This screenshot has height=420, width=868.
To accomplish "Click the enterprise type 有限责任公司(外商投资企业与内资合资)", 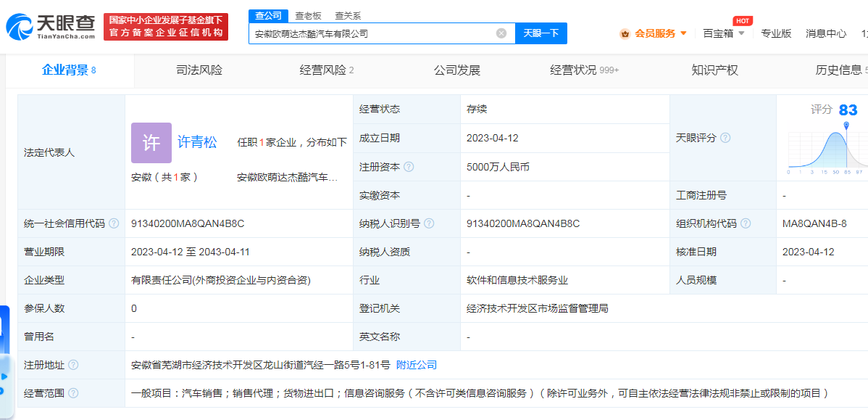I will pyautogui.click(x=221, y=281).
